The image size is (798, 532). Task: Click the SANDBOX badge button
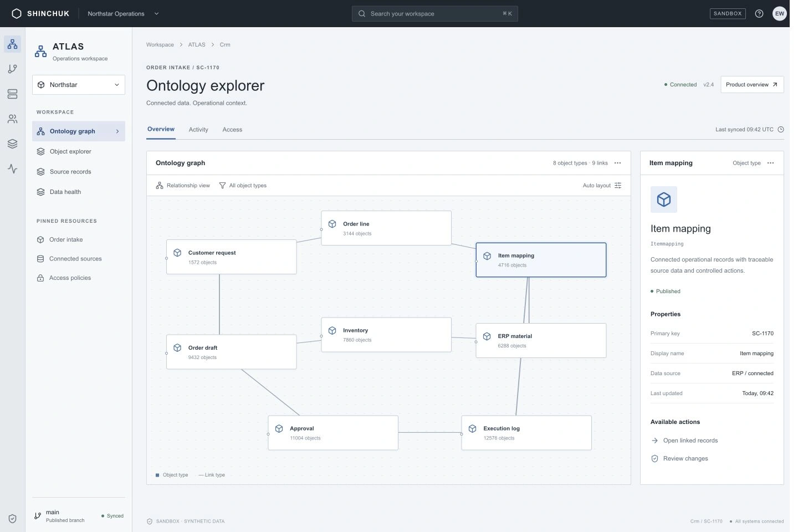point(728,13)
